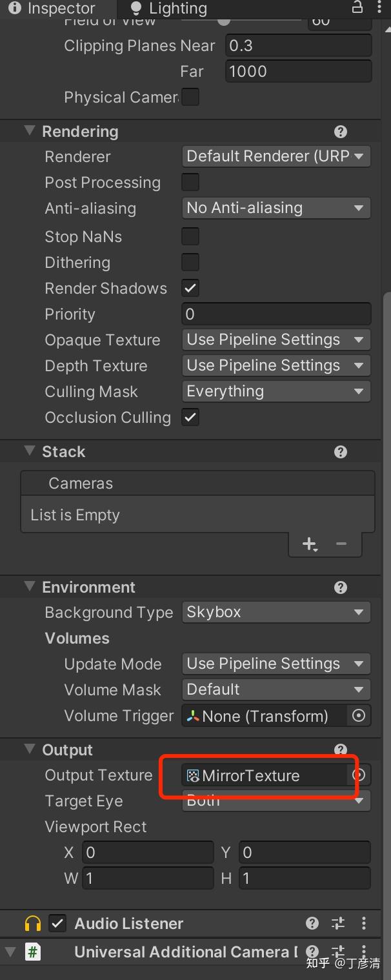Image resolution: width=391 pixels, height=980 pixels.
Task: Click the Rendering section help icon
Action: (340, 131)
